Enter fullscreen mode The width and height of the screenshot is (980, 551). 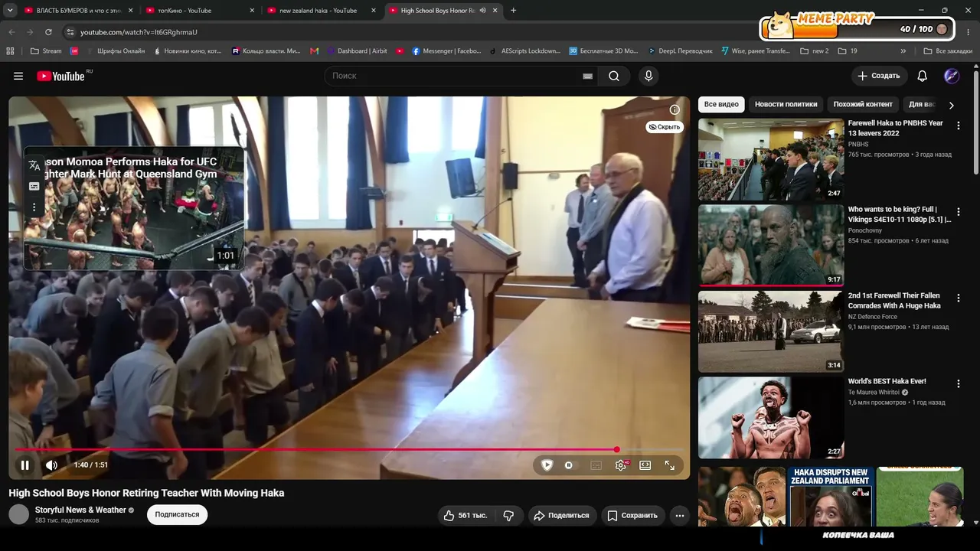670,465
